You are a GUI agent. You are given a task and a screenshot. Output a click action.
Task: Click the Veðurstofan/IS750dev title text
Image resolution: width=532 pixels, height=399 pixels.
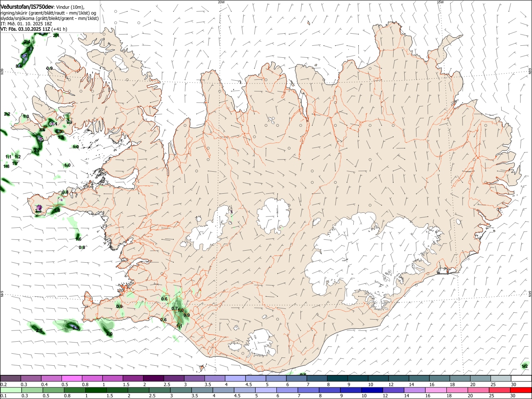[27, 7]
